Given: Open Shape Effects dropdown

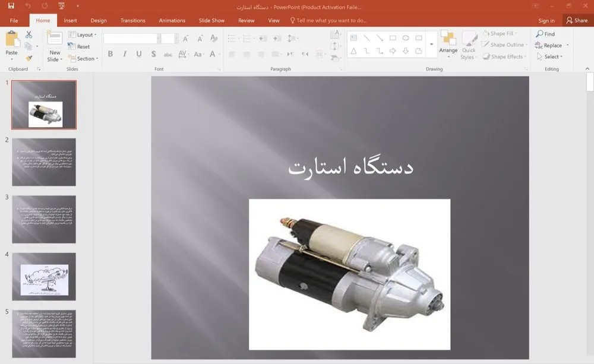Looking at the screenshot, I should [x=504, y=56].
